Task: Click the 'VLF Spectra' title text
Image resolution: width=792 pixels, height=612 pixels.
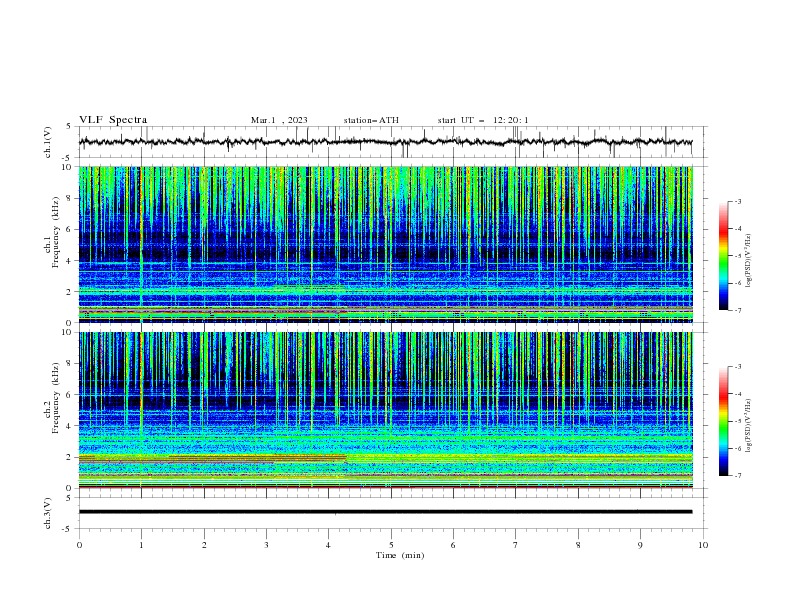Action: coord(113,120)
